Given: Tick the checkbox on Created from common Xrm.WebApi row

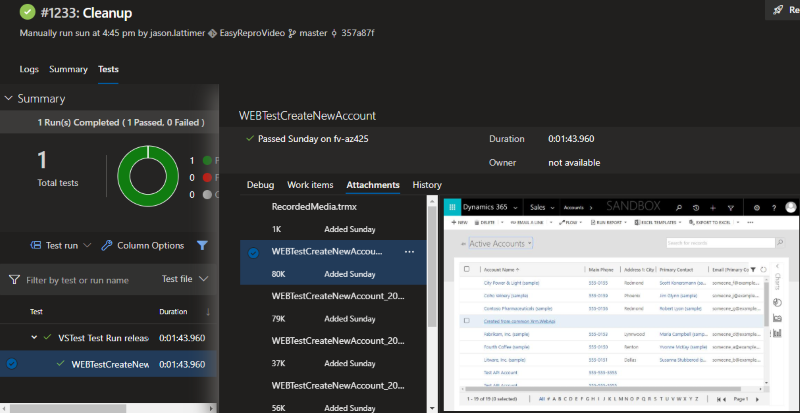Looking at the screenshot, I should click(466, 321).
